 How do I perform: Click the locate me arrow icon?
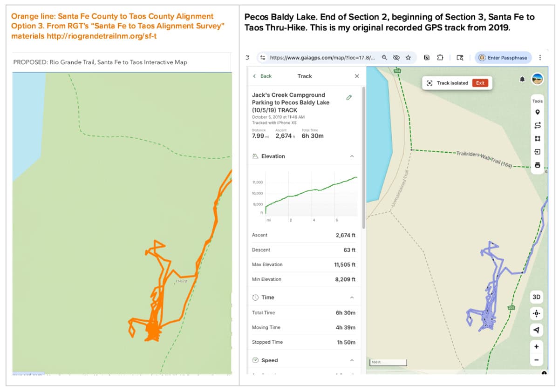coord(536,330)
